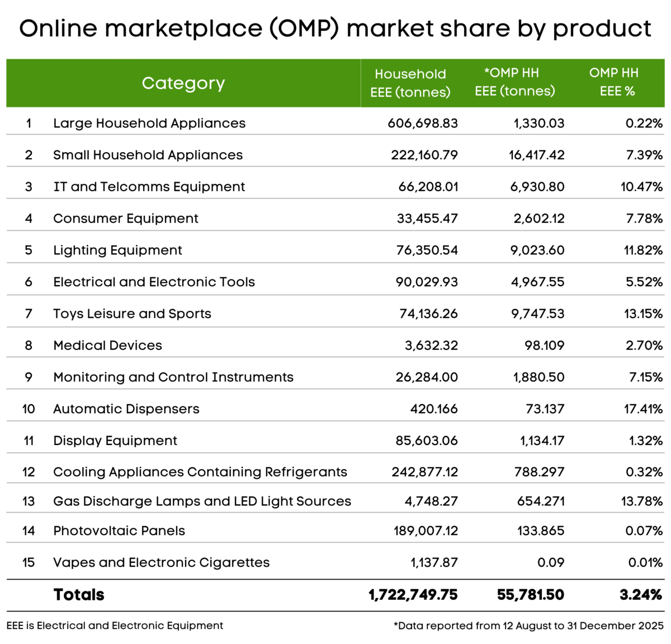This screenshot has width=671, height=644.
Task: Click the OMP HH EEE (tonnes) header
Action: tap(514, 82)
